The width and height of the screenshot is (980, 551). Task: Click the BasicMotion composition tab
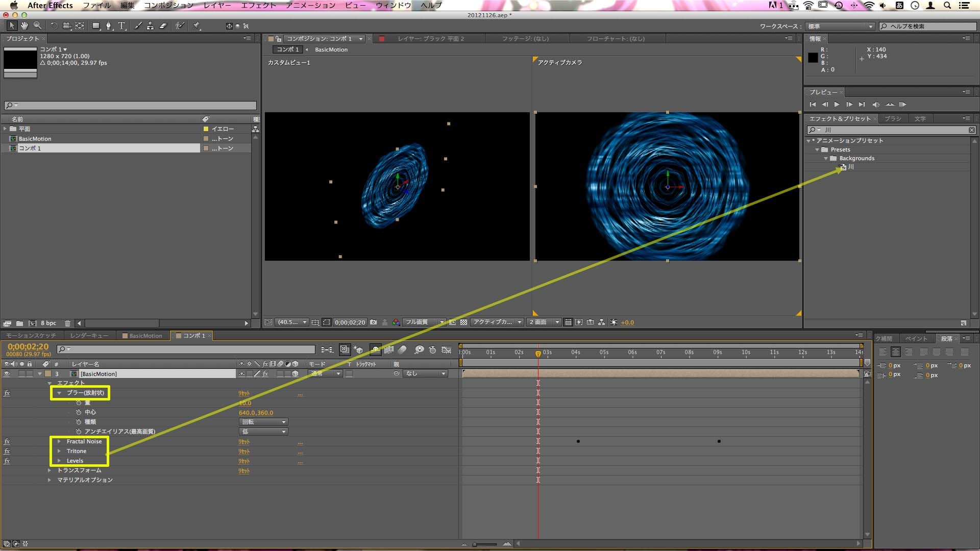point(145,335)
